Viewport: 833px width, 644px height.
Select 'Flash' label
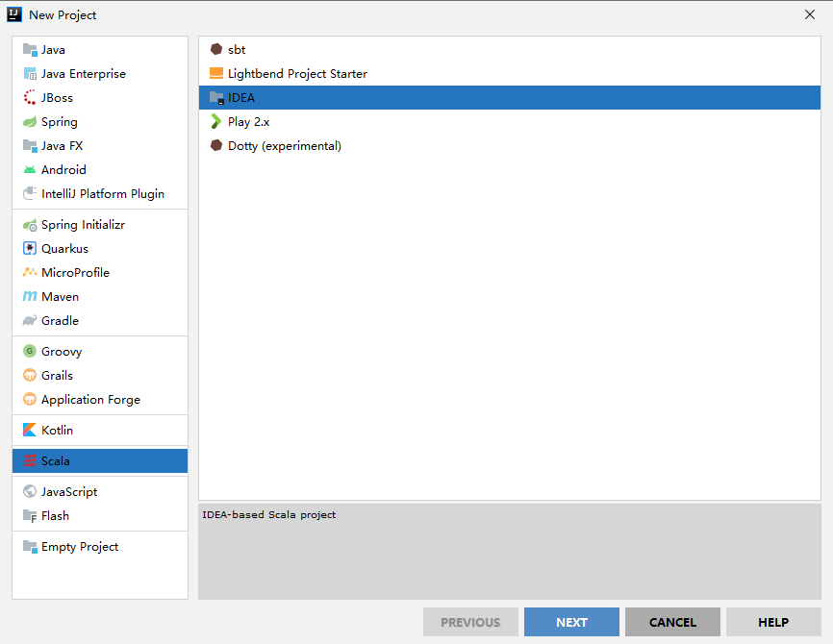(55, 515)
